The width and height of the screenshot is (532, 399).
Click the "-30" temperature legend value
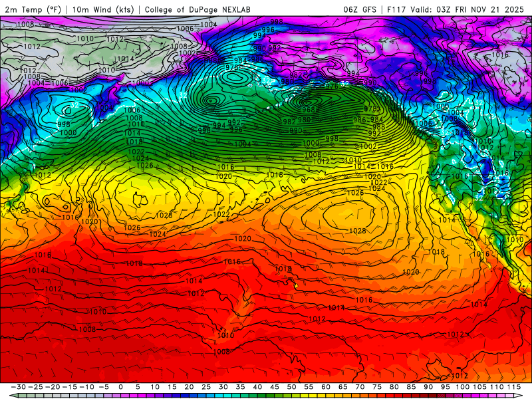(19, 387)
